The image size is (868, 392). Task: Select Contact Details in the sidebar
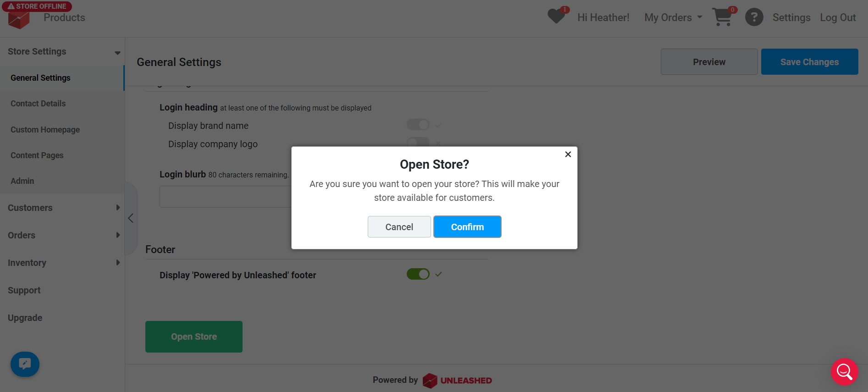click(x=38, y=104)
